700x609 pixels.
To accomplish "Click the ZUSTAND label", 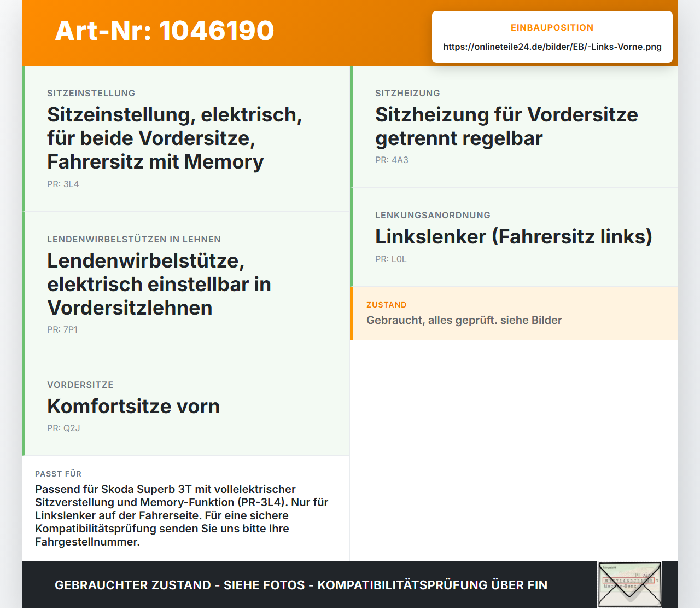I will click(387, 305).
